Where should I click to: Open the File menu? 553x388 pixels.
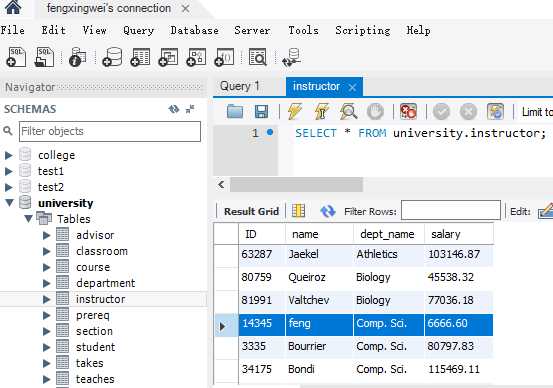(13, 30)
